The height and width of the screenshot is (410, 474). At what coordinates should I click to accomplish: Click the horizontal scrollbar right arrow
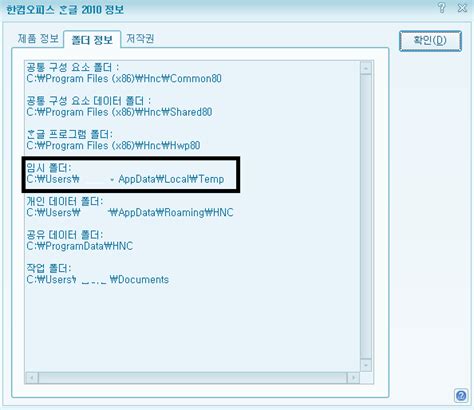(353, 378)
